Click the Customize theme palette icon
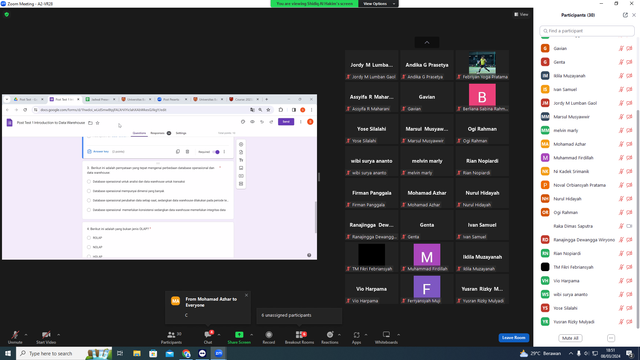Viewport: 640px width, 360px height. 243,122
